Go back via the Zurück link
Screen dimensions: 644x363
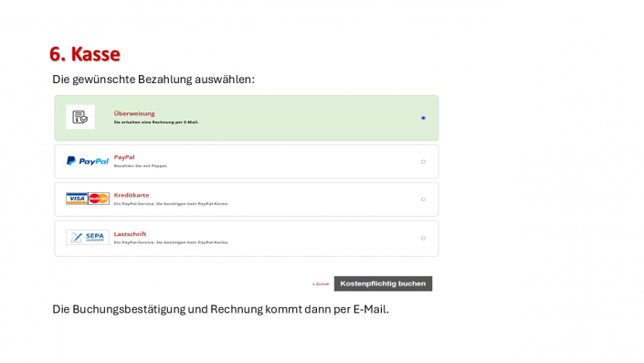tap(321, 284)
